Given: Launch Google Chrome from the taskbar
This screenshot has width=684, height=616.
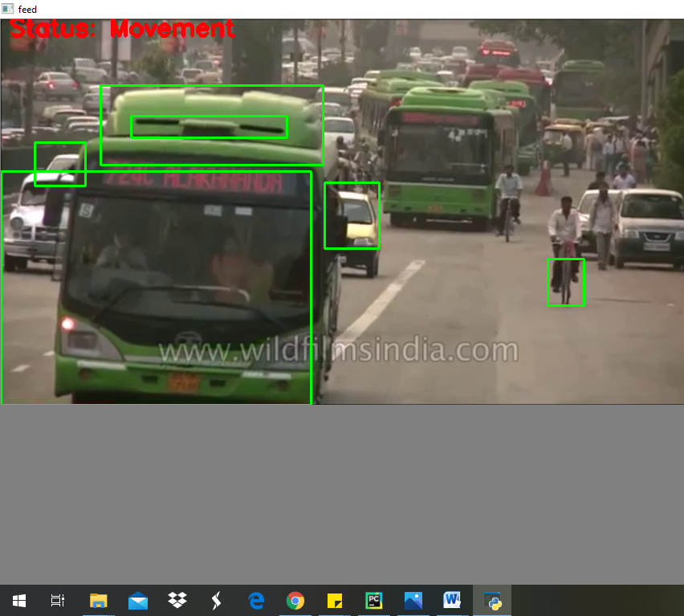Looking at the screenshot, I should tap(295, 600).
